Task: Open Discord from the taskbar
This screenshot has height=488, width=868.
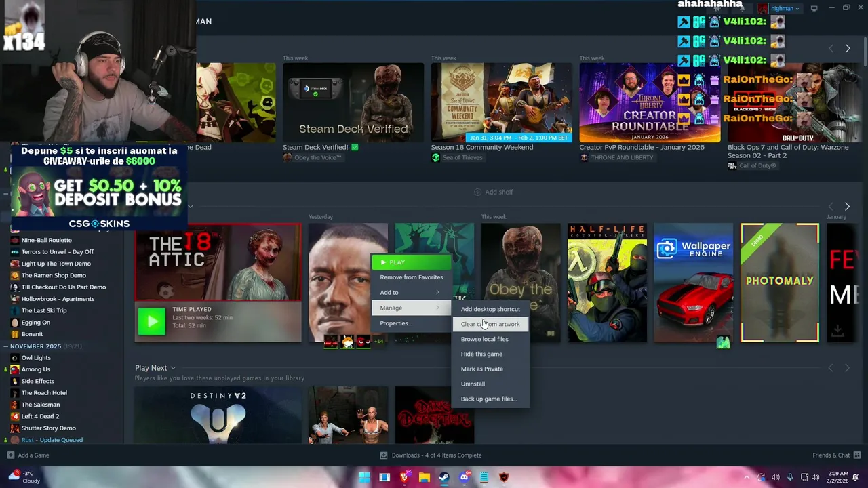Action: (464, 477)
